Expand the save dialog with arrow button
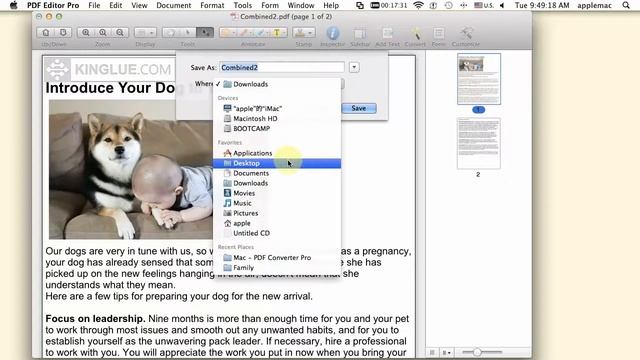 click(x=354, y=67)
